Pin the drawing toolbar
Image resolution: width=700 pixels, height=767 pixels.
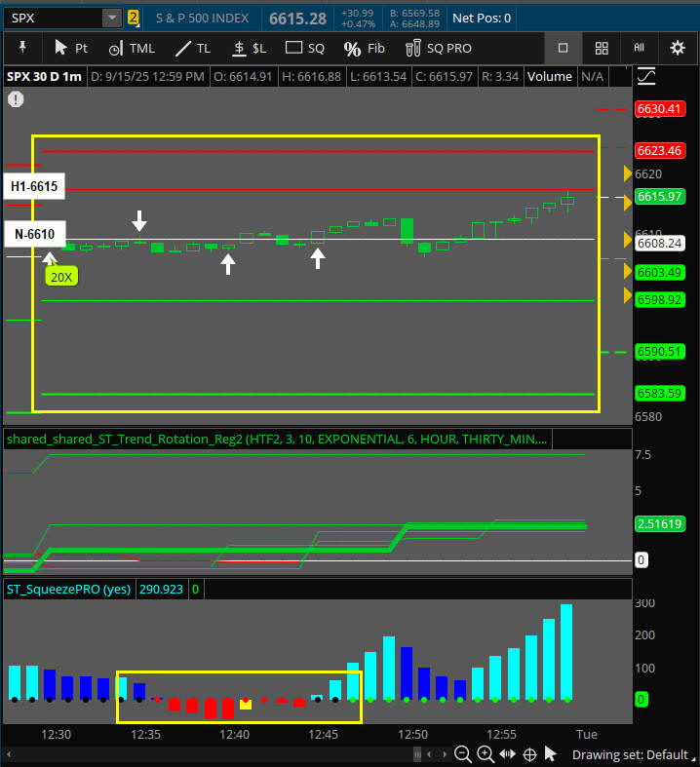pos(22,48)
